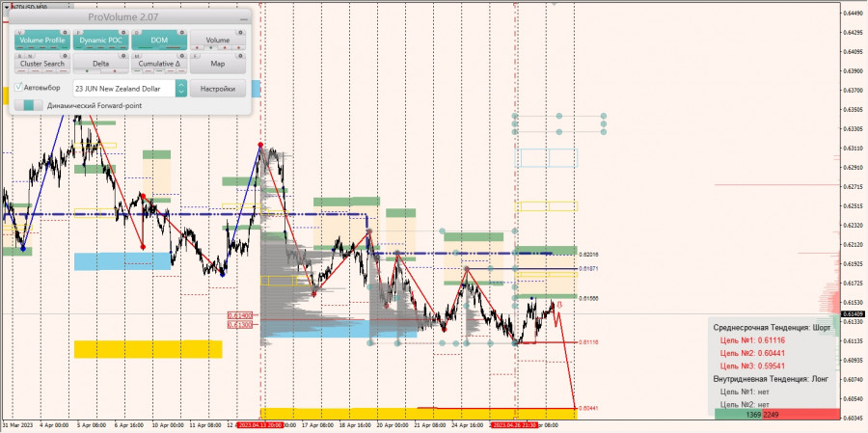Minimize the ProVolume 2.07 panel

pos(244,19)
